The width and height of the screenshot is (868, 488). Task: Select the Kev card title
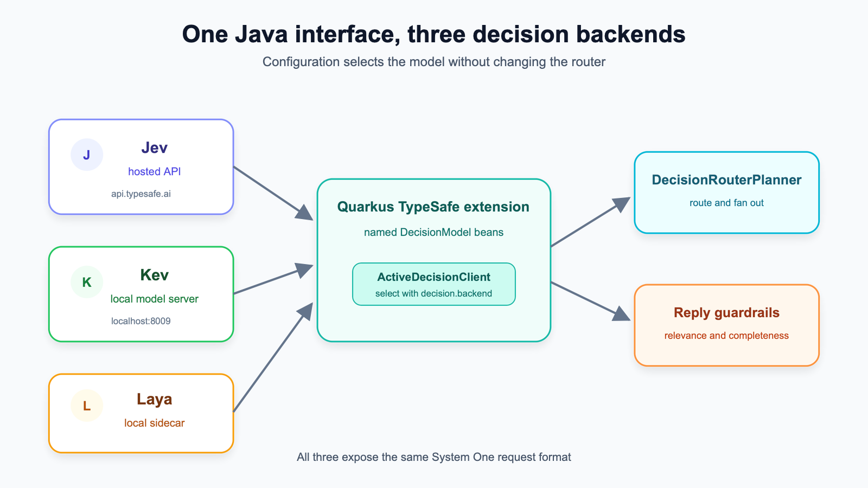click(x=154, y=275)
